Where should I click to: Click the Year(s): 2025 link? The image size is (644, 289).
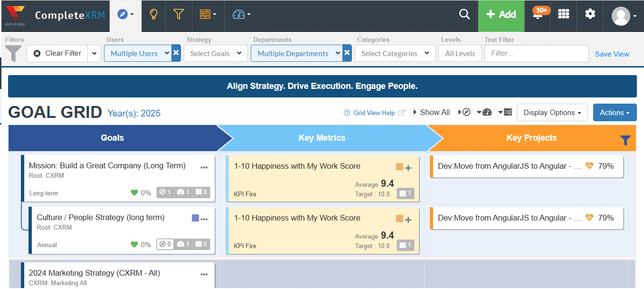pos(134,113)
